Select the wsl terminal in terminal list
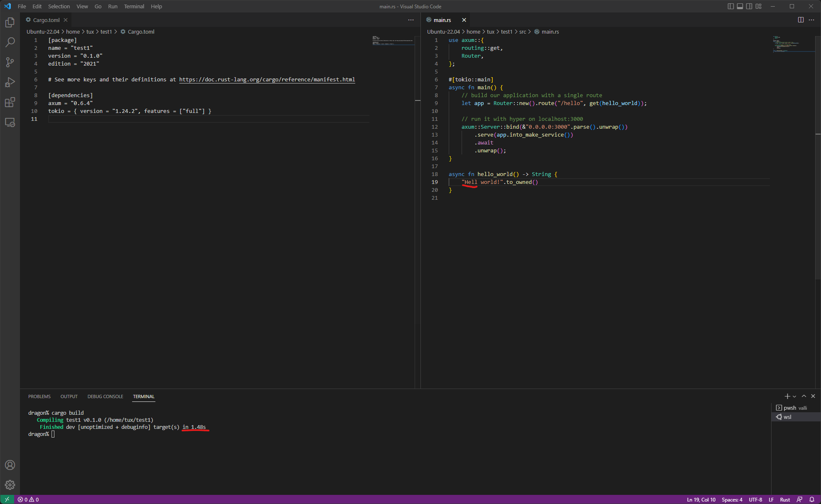The width and height of the screenshot is (821, 504). (x=787, y=417)
